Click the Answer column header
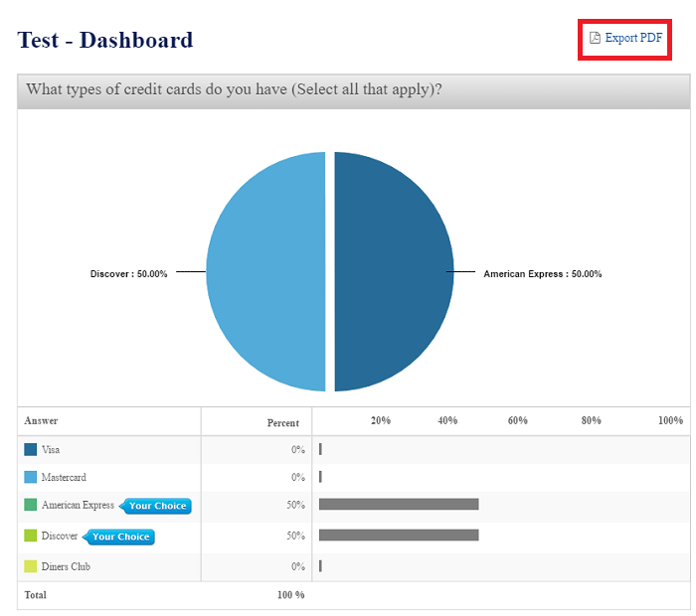 click(x=41, y=421)
